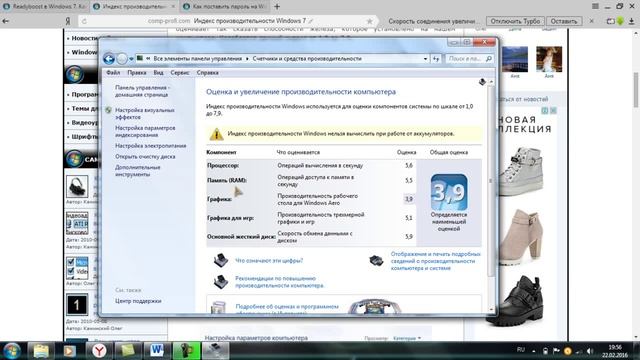Open 'Открыть очистку диска' link
This screenshot has height=360, width=640.
click(x=145, y=156)
